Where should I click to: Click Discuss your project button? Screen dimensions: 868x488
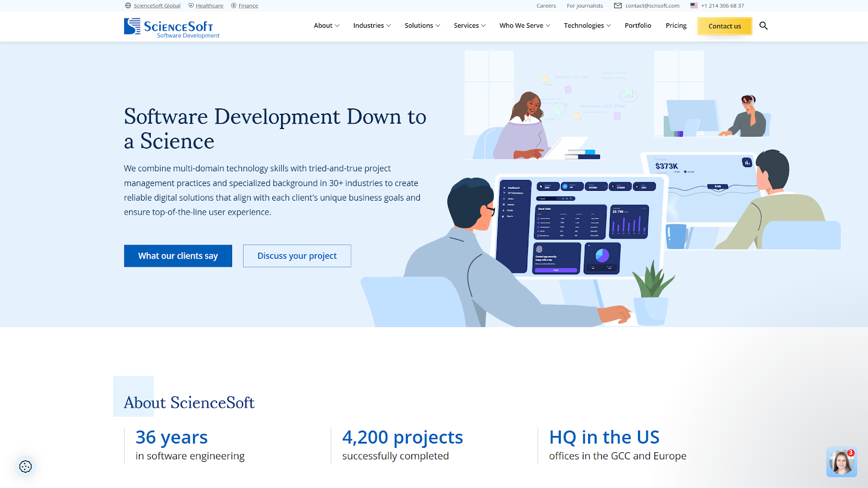[297, 256]
